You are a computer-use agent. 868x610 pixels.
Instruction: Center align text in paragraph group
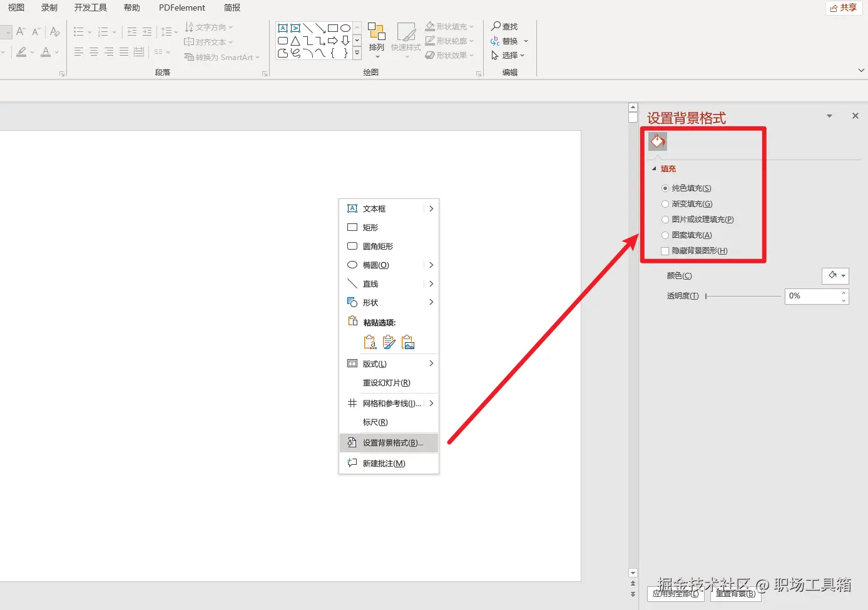tap(94, 52)
